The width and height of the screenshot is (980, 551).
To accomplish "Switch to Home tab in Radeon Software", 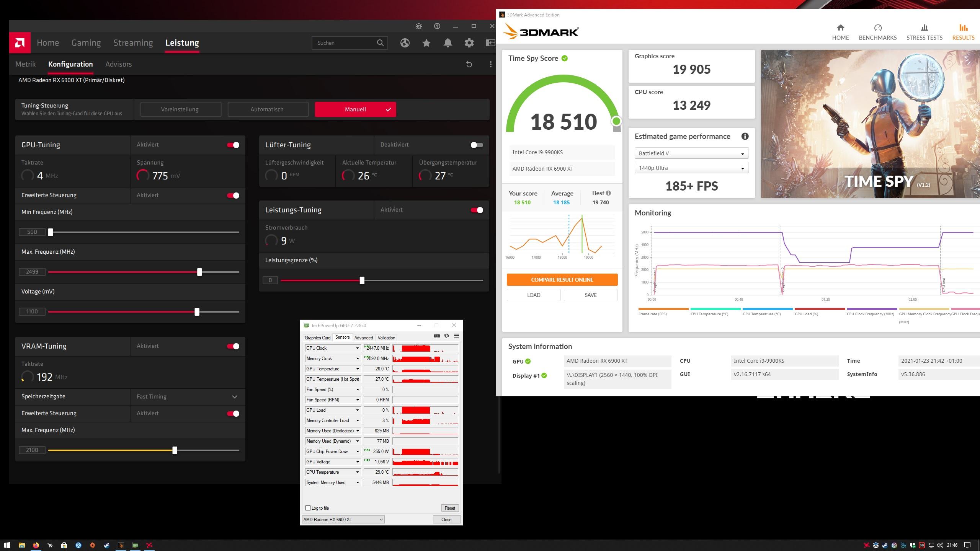I will [x=48, y=43].
